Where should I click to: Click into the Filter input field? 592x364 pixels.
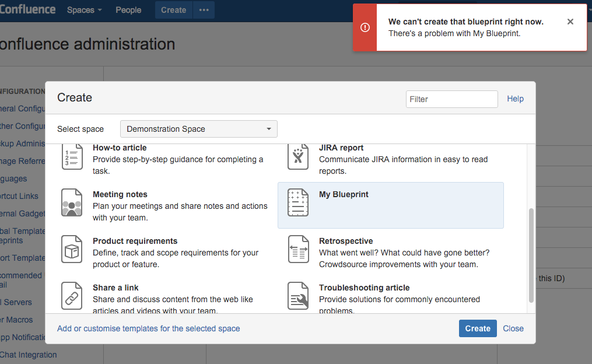(x=451, y=99)
